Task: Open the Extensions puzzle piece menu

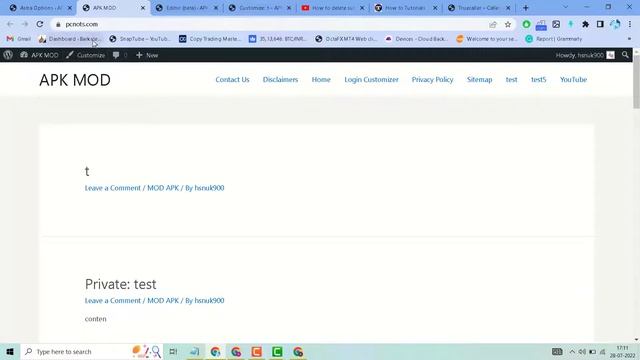Action: click(x=585, y=24)
